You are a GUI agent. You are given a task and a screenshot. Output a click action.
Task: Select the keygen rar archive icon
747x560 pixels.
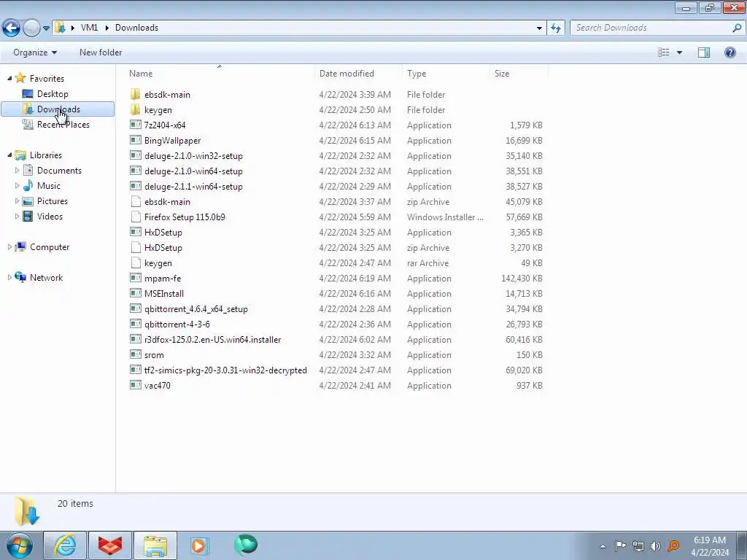(x=135, y=262)
